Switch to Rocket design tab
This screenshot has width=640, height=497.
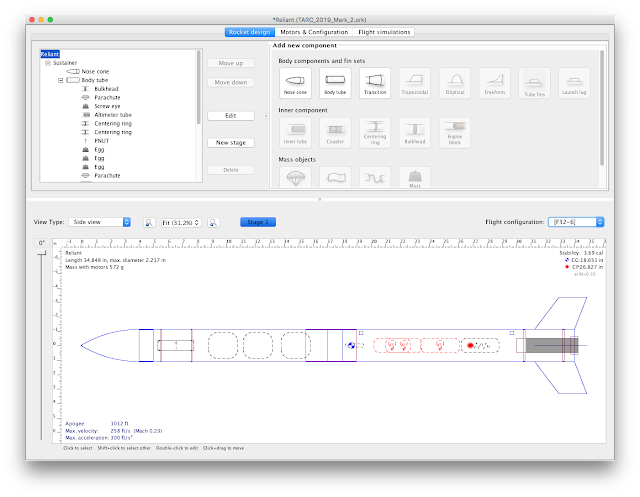pyautogui.click(x=249, y=32)
